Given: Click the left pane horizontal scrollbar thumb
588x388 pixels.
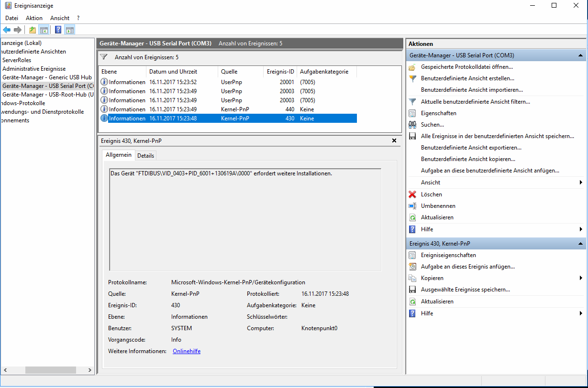Looking at the screenshot, I should click(50, 370).
